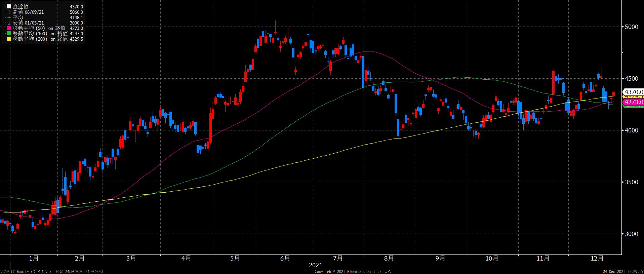Click the white 4370.0 last price tag
The image size is (644, 274).
634,92
